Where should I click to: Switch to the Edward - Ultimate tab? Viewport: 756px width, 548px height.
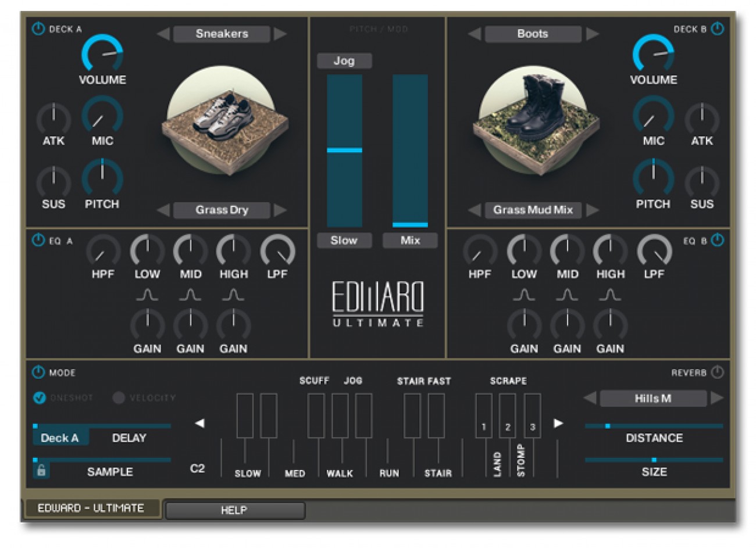pos(91,508)
